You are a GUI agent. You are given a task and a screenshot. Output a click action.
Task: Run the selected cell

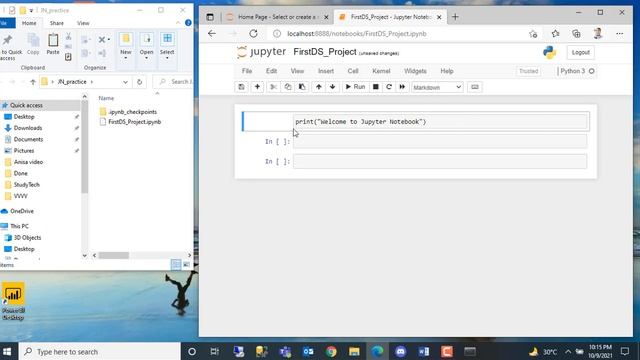coord(355,87)
